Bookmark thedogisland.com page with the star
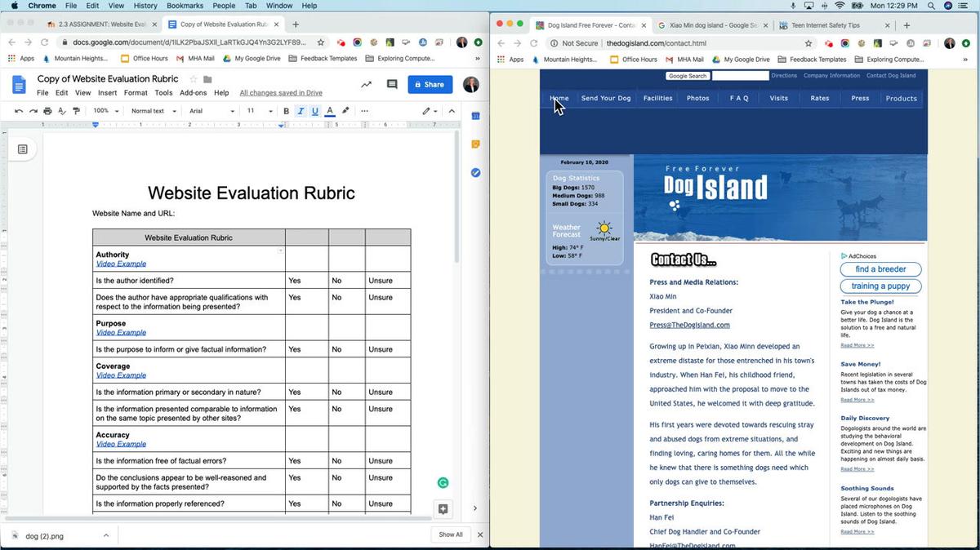This screenshot has height=550, width=980. tap(808, 43)
